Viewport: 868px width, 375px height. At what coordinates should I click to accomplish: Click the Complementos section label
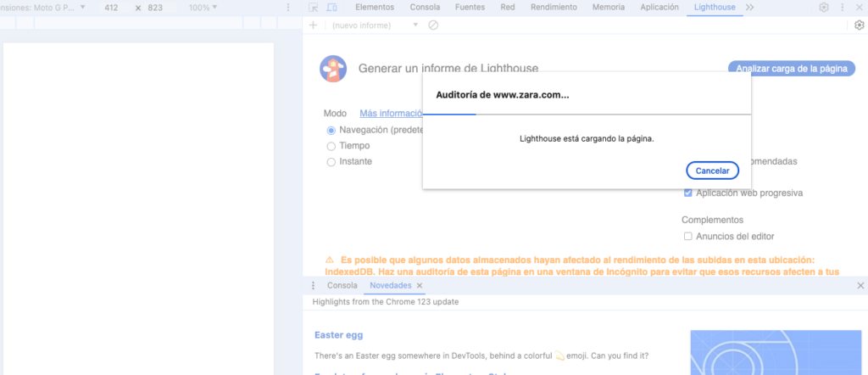pyautogui.click(x=712, y=221)
